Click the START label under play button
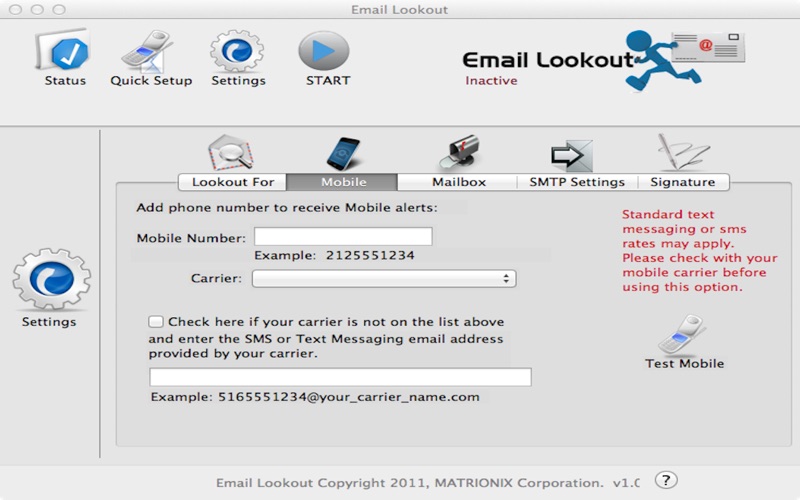Image resolution: width=800 pixels, height=500 pixels. click(x=328, y=80)
